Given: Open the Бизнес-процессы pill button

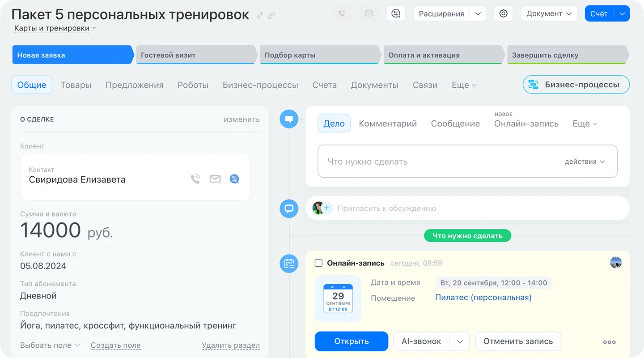Looking at the screenshot, I should (576, 85).
